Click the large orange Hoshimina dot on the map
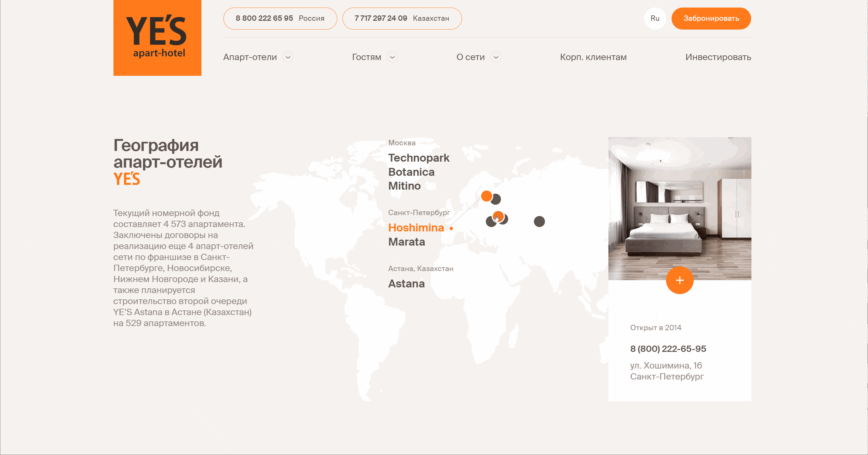 (486, 196)
